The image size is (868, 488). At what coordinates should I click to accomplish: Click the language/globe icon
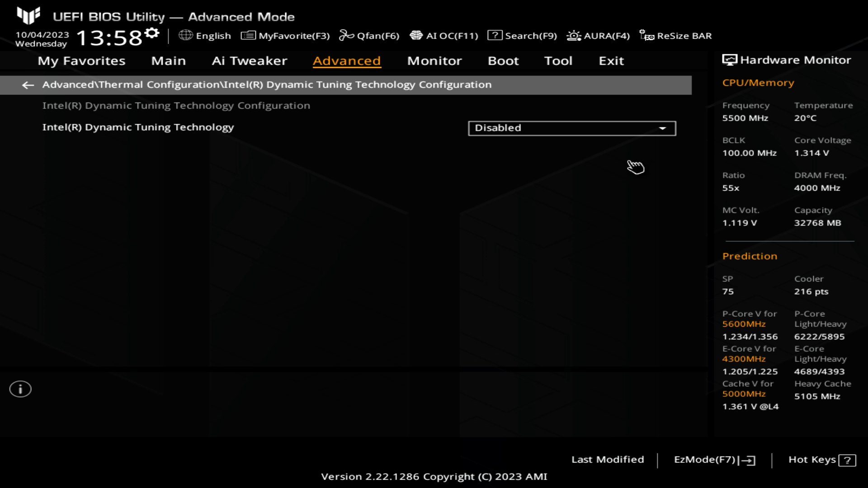coord(185,36)
